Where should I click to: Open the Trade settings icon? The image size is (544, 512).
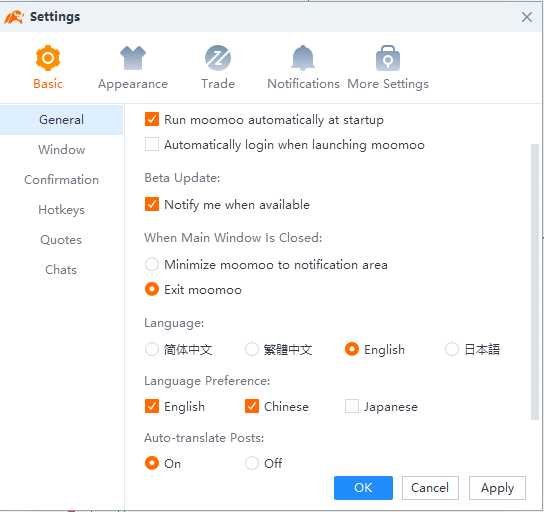tap(218, 58)
